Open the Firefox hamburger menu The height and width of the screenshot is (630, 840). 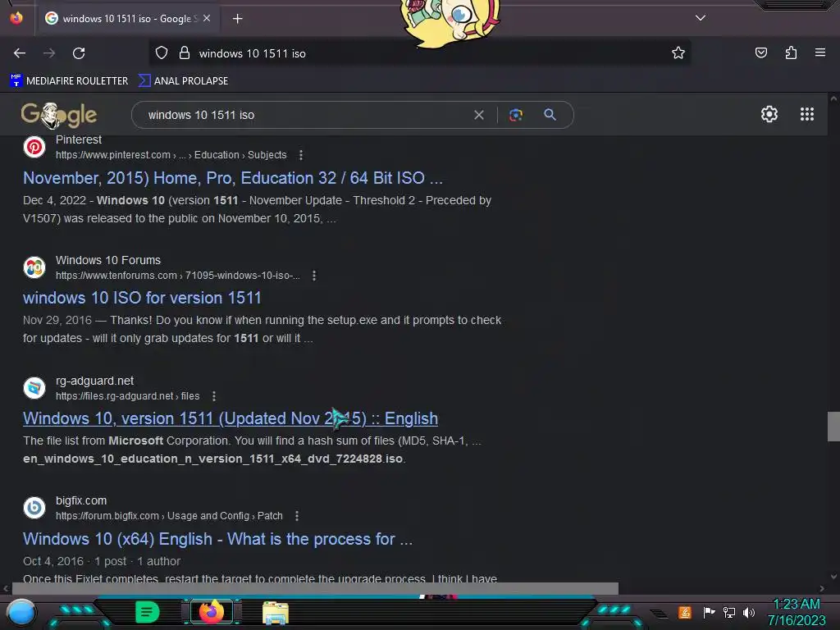click(x=820, y=52)
